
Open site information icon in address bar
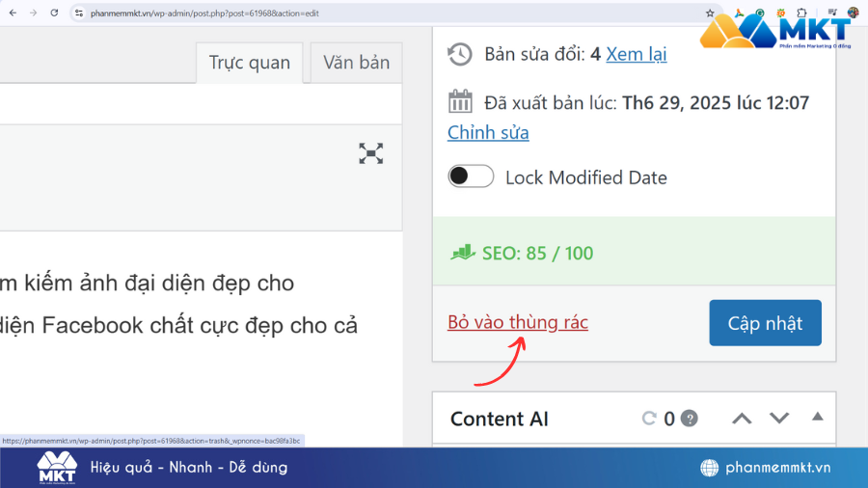pos(79,13)
